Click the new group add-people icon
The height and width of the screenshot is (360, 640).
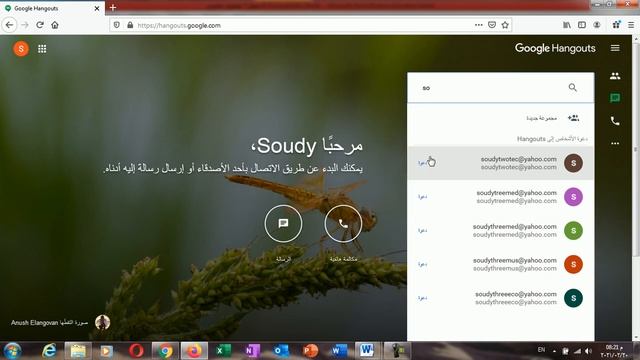(573, 118)
